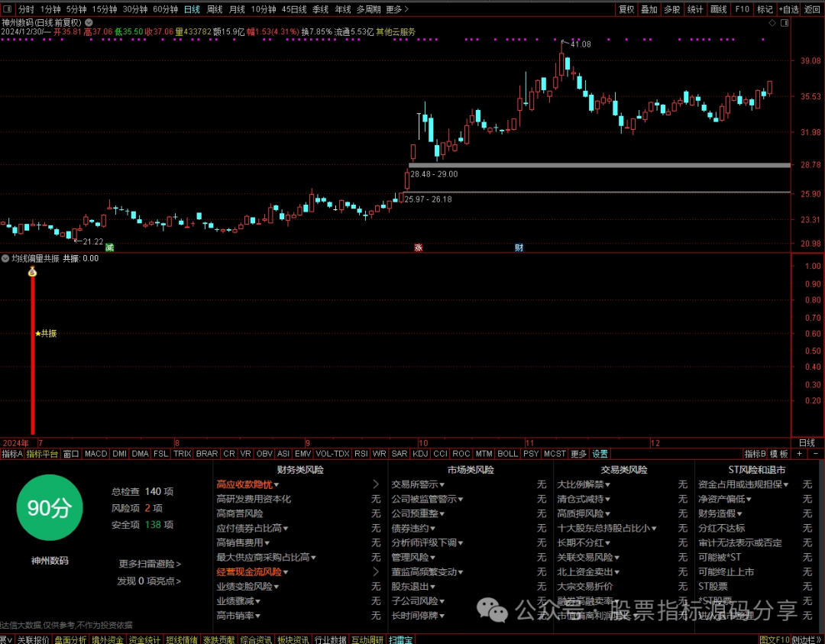Open the 综合资讯 bottom tab

coord(256,639)
